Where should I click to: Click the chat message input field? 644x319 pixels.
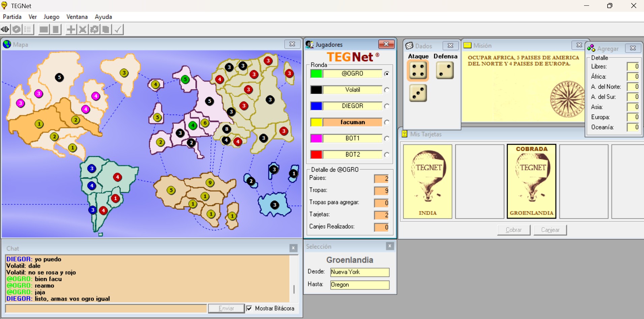click(x=106, y=308)
